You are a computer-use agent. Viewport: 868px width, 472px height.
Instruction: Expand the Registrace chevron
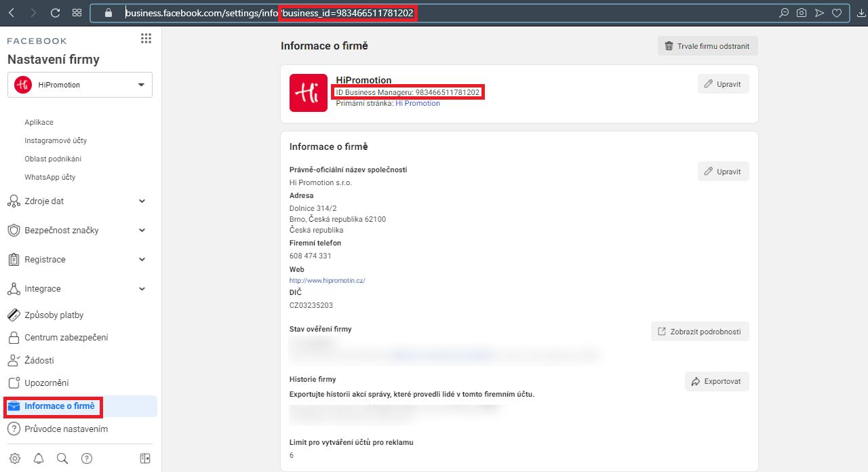[142, 260]
